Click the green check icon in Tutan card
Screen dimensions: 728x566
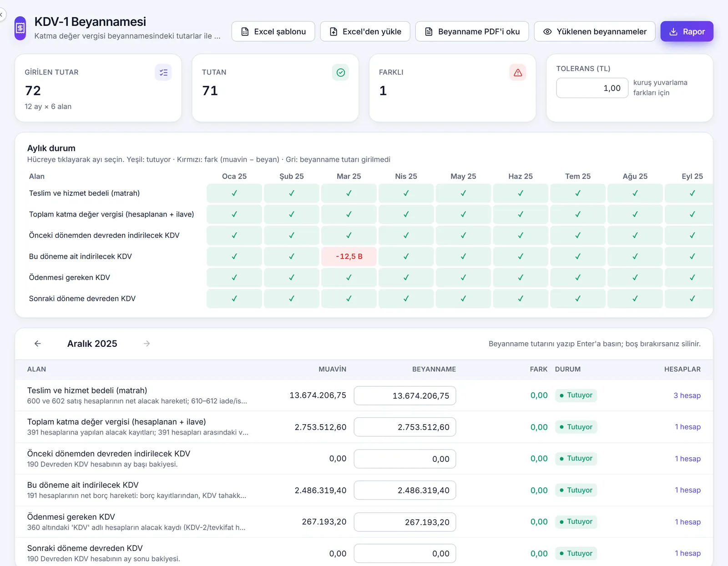pyautogui.click(x=340, y=72)
